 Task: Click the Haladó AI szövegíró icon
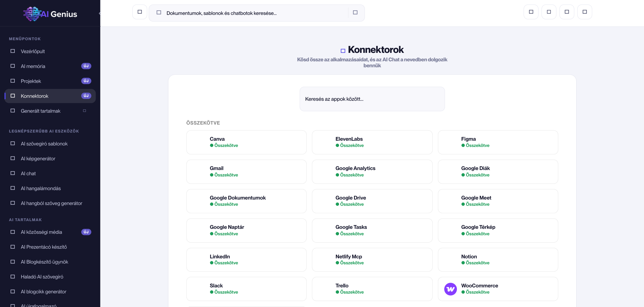tap(13, 276)
